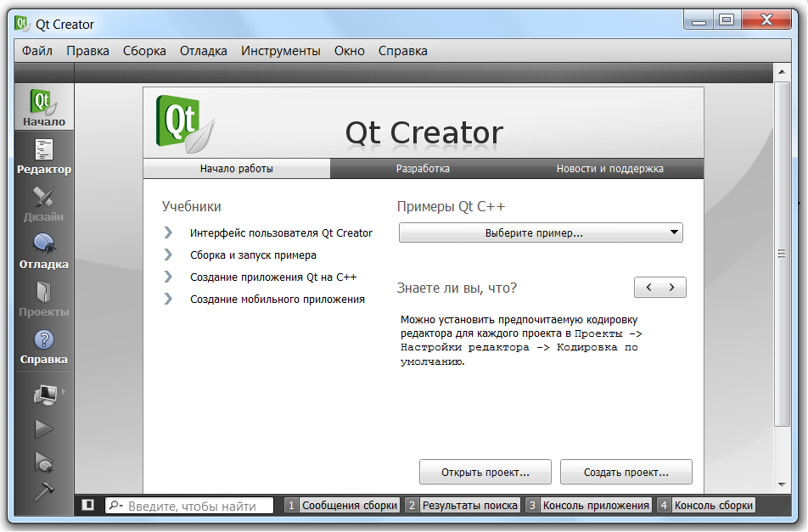The width and height of the screenshot is (808, 532).
Task: Switch to 'Новости и поддержка' tab
Action: point(610,168)
